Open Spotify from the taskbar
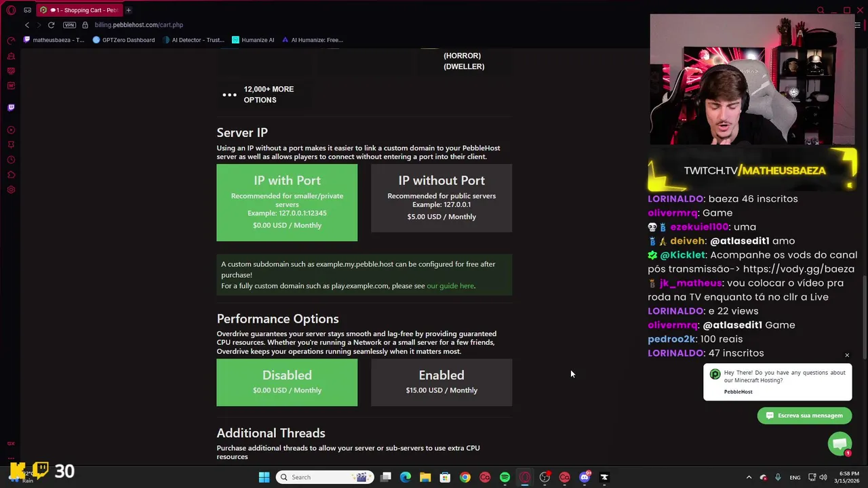The width and height of the screenshot is (868, 488). tap(505, 477)
